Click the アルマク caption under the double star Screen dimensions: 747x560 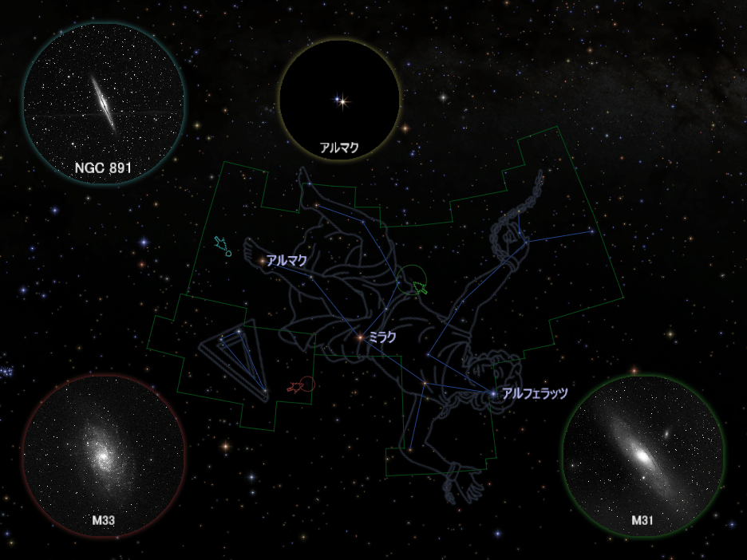click(339, 148)
